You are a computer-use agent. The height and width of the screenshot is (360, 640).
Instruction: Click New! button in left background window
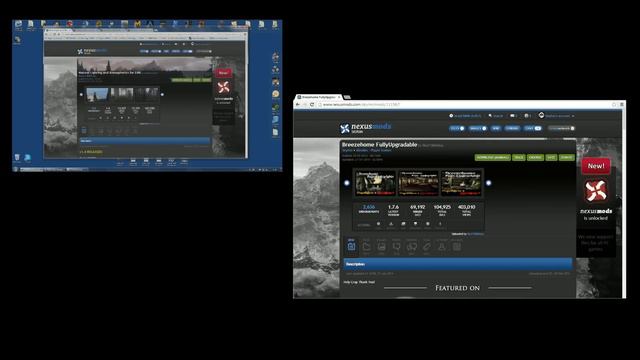pos(223,73)
